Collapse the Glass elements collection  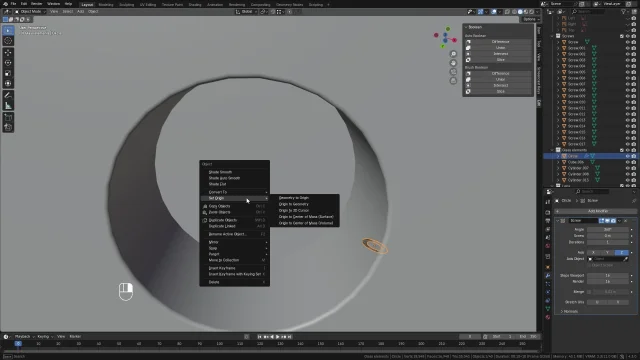[552, 150]
